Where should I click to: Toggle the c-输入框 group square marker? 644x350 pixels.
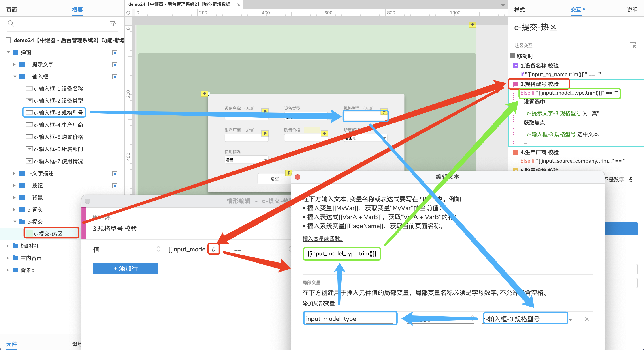(115, 77)
